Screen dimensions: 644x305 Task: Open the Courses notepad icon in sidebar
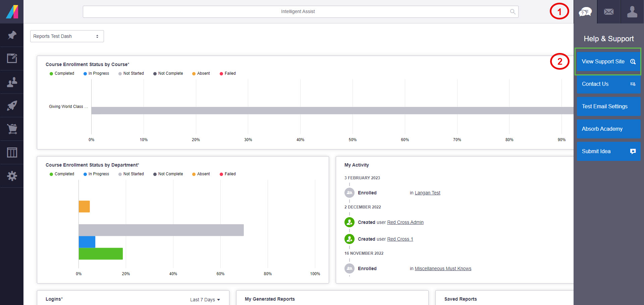(12, 59)
